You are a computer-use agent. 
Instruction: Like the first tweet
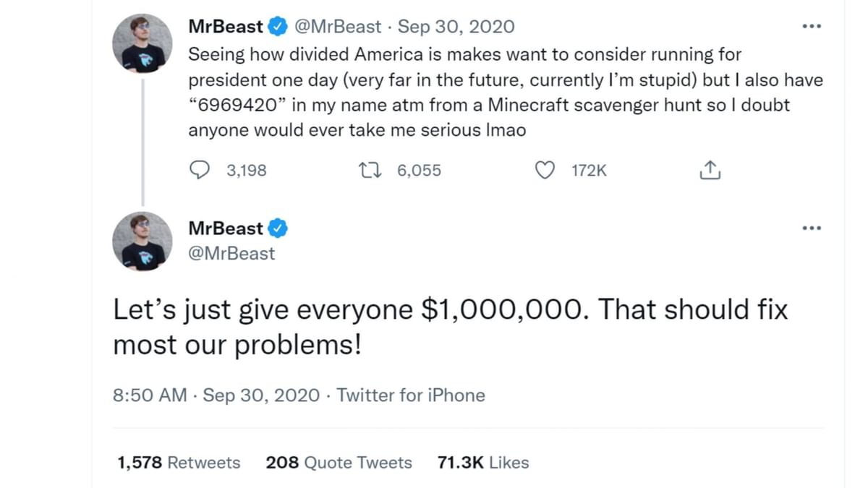click(545, 170)
